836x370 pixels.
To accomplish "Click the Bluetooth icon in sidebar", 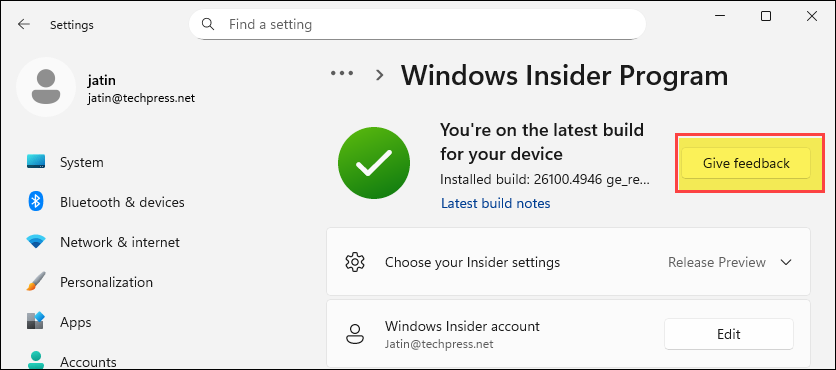I will tap(36, 202).
